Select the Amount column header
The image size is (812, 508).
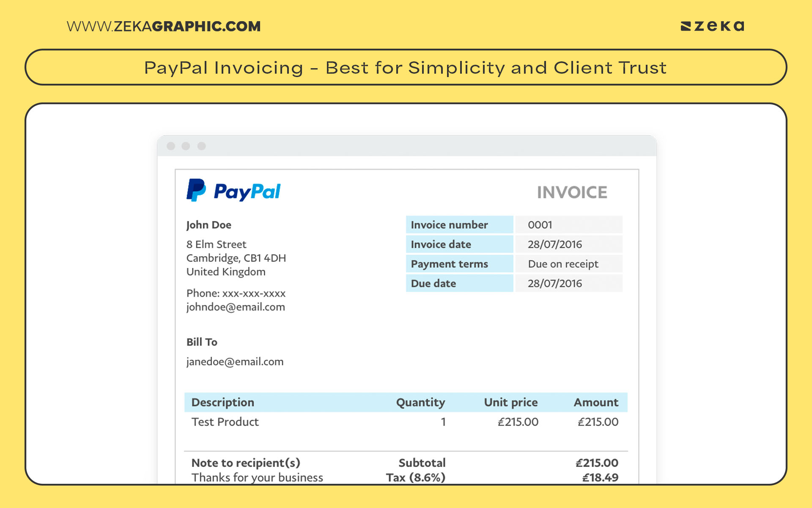tap(596, 402)
